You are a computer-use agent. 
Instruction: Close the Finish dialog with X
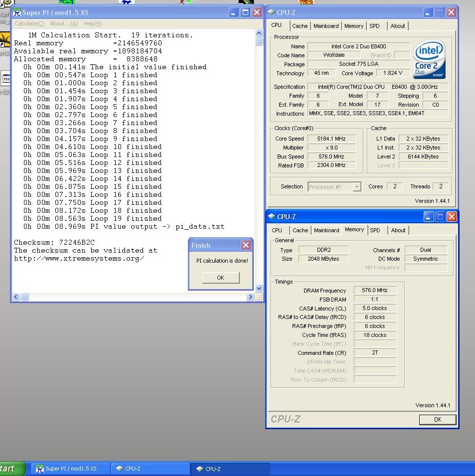click(x=246, y=245)
